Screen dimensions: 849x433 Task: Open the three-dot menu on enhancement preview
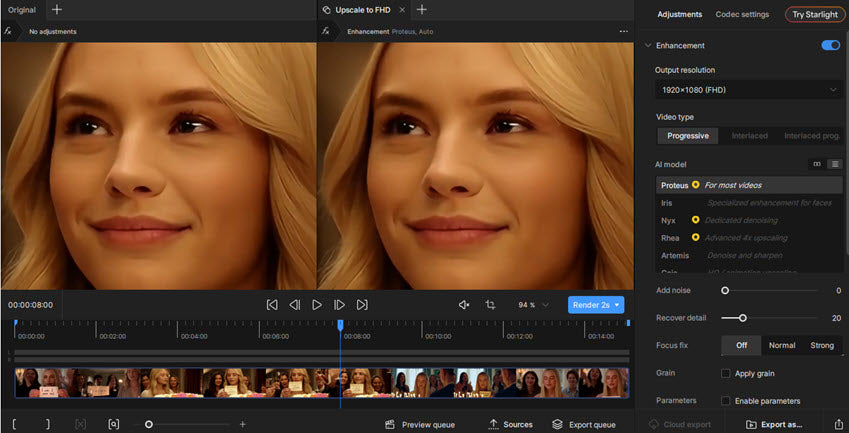(623, 31)
